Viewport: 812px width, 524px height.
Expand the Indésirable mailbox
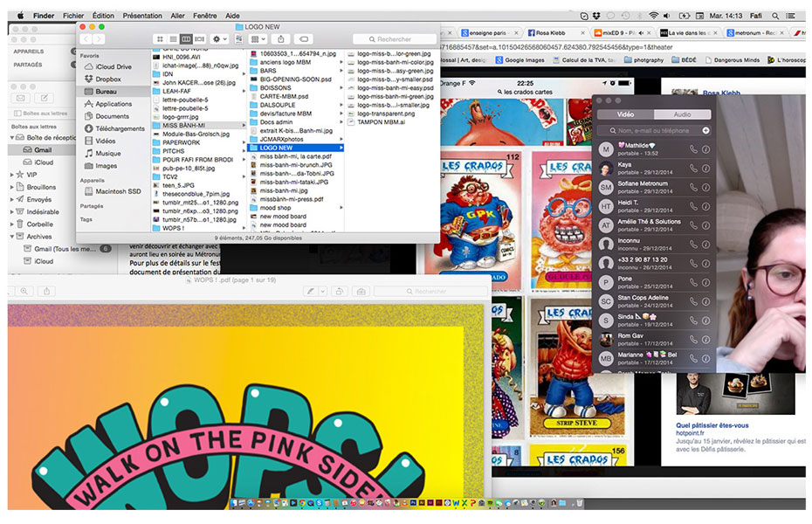coord(12,211)
